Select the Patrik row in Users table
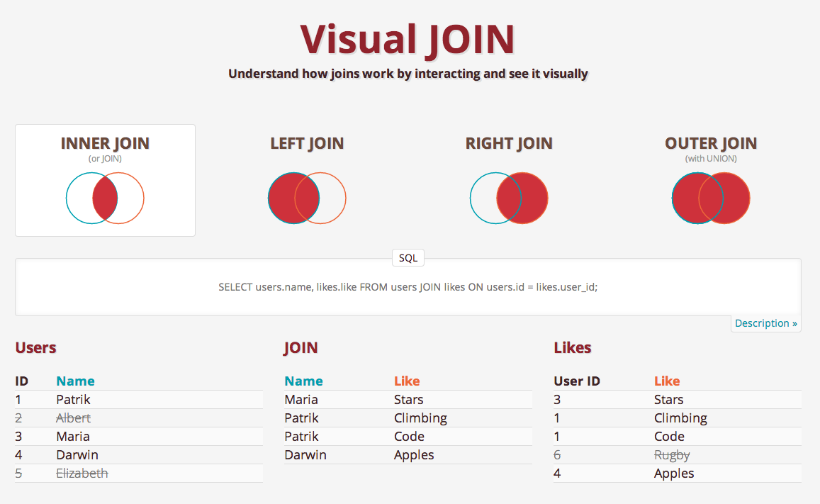This screenshot has height=504, width=820. pyautogui.click(x=72, y=399)
